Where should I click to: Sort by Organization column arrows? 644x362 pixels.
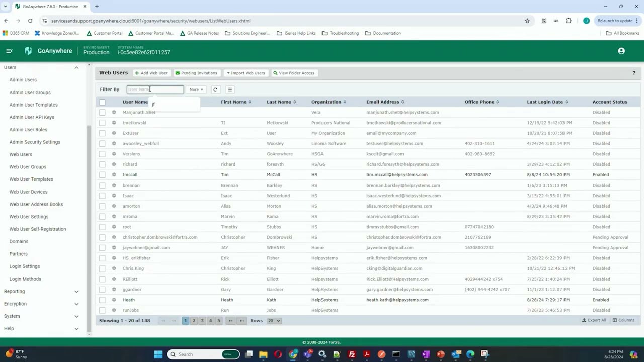coord(345,102)
